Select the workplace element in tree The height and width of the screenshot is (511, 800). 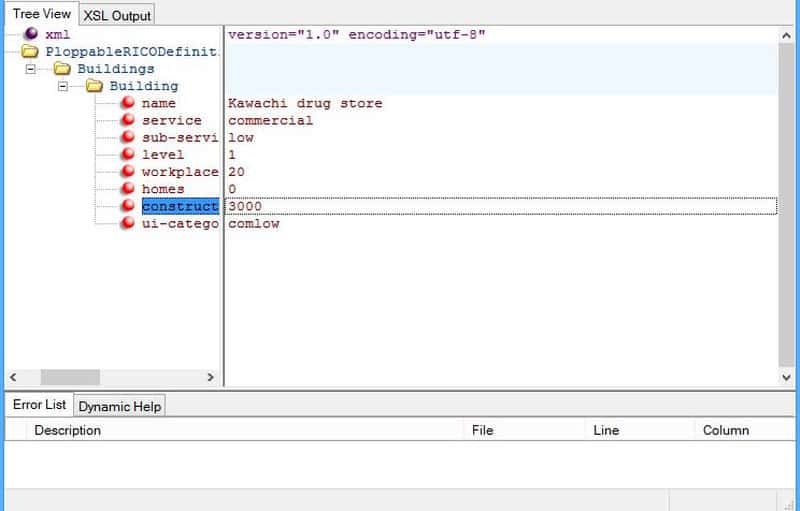tap(179, 172)
